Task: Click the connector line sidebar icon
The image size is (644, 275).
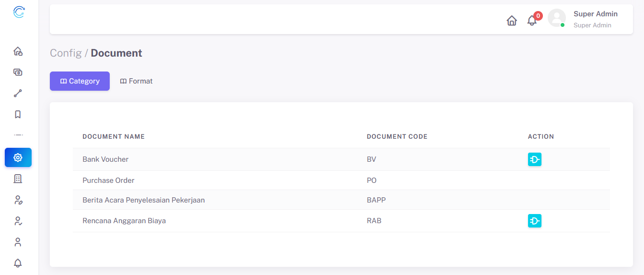Action: (18, 93)
